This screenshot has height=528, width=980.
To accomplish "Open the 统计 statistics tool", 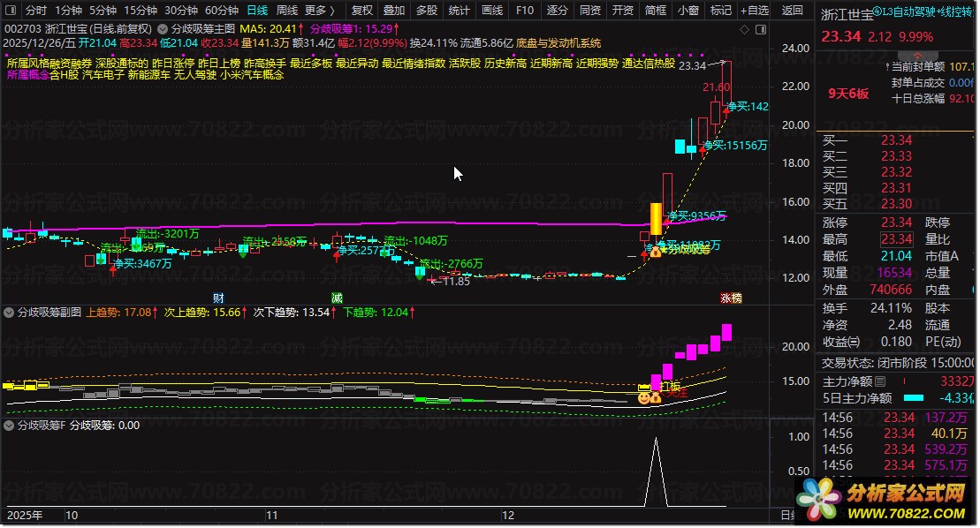I will 460,10.
